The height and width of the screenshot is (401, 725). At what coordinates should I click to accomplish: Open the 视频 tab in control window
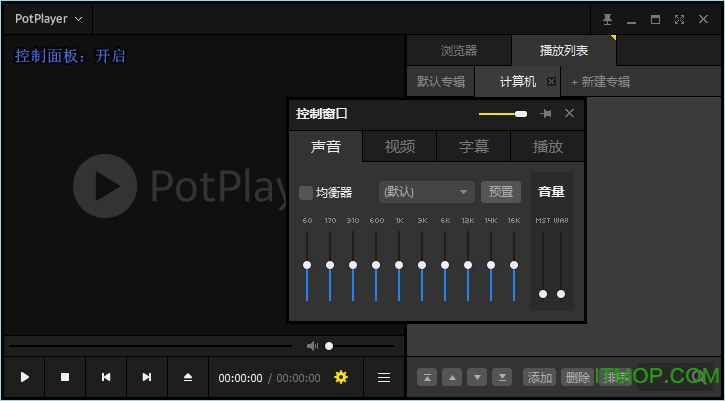tap(399, 146)
